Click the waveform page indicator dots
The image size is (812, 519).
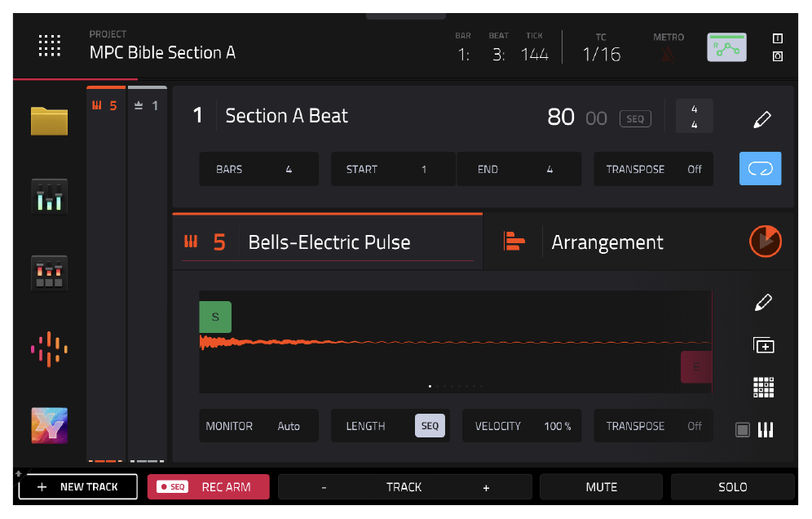(x=456, y=386)
